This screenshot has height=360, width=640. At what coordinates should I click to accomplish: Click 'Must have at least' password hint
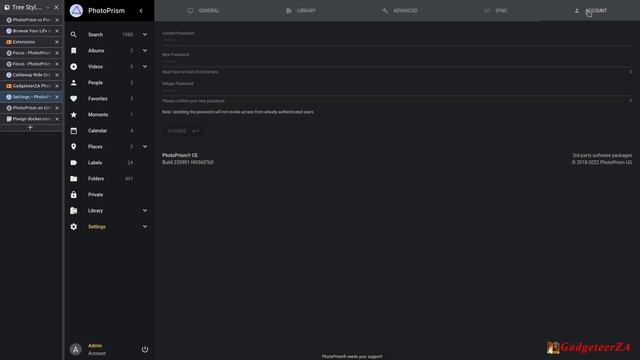click(x=190, y=72)
